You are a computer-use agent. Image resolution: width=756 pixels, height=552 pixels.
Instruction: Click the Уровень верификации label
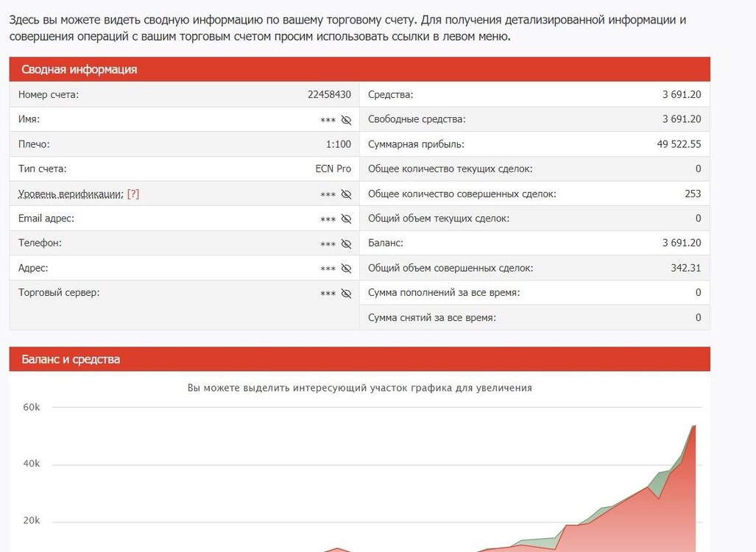[x=71, y=194]
